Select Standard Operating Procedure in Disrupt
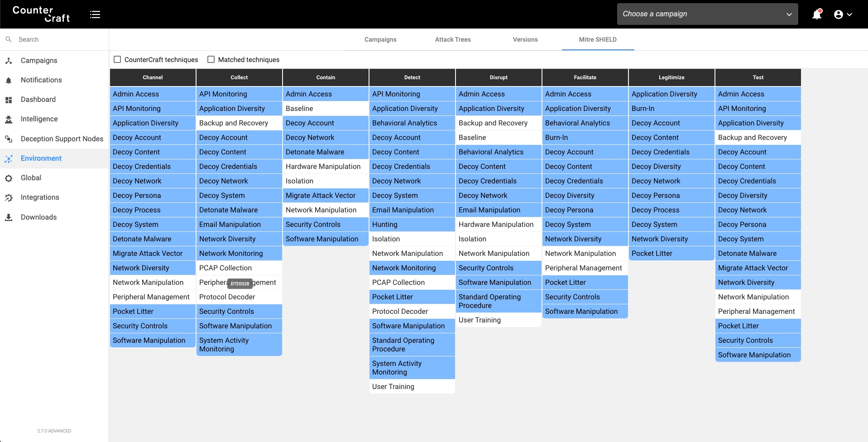The width and height of the screenshot is (868, 442). point(499,301)
